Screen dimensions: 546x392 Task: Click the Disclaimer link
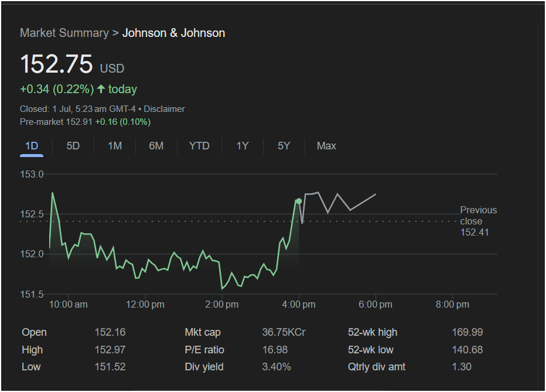click(x=165, y=109)
